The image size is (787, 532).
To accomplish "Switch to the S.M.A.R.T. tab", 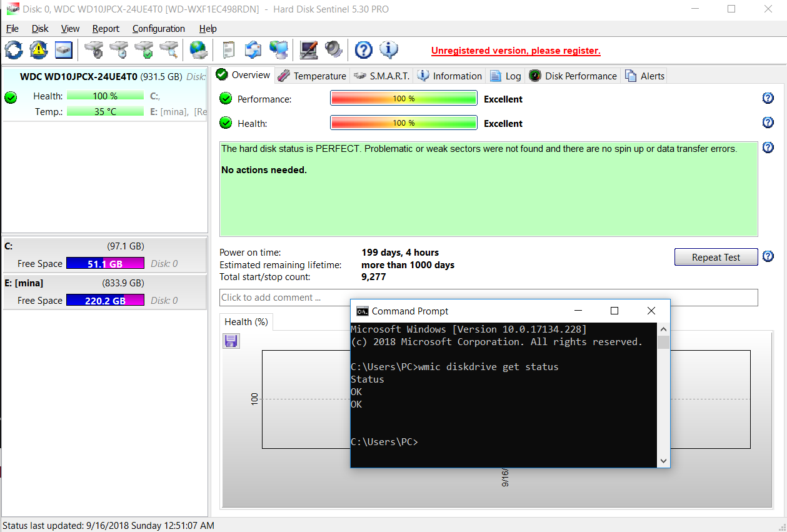I will (381, 76).
